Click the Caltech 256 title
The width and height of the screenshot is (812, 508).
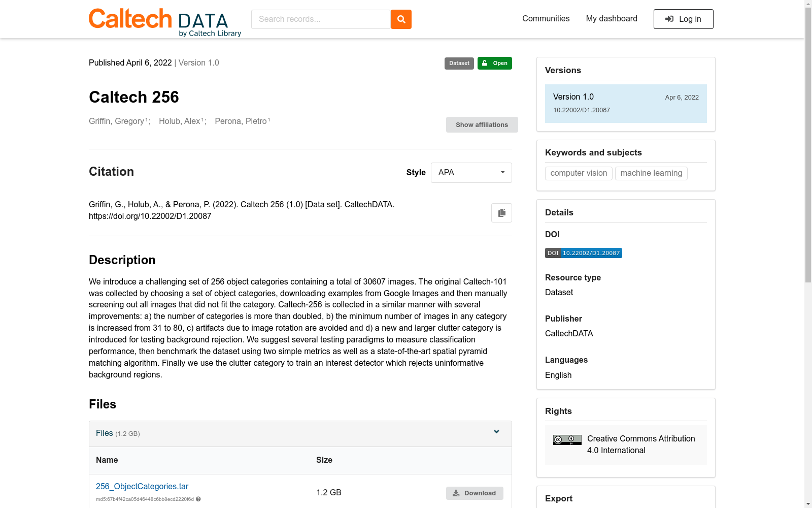(x=134, y=97)
